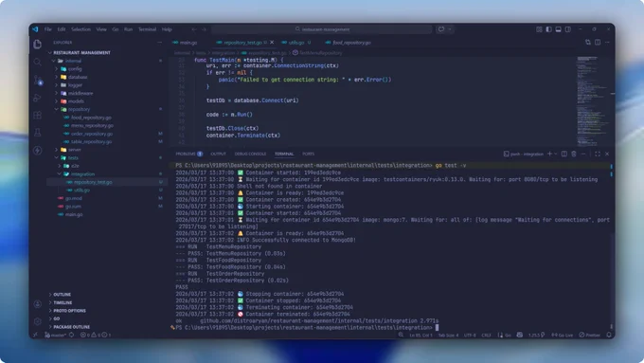Toggle Go Live server in status bar

pos(563,335)
